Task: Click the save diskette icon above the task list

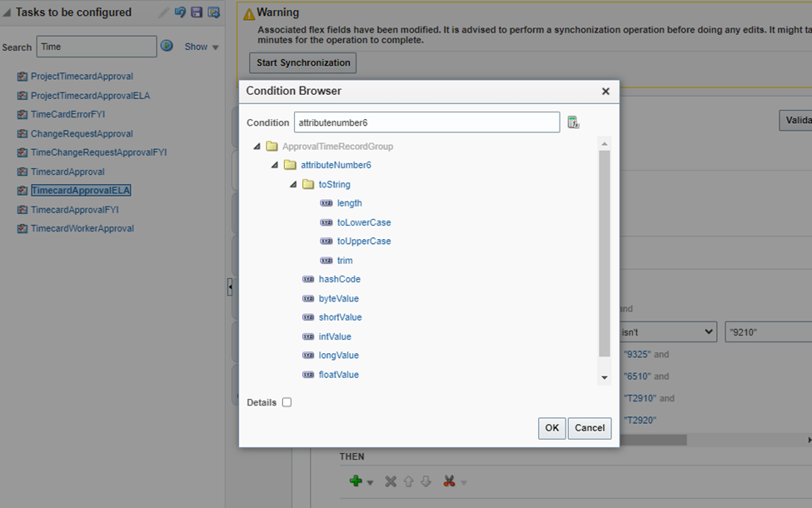Action: (197, 12)
